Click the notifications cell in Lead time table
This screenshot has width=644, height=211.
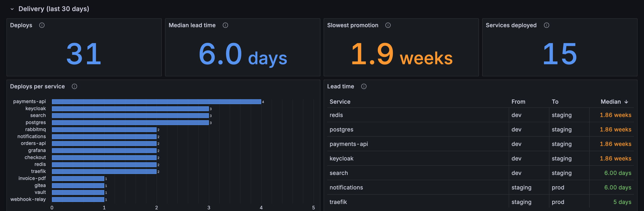coord(418,188)
